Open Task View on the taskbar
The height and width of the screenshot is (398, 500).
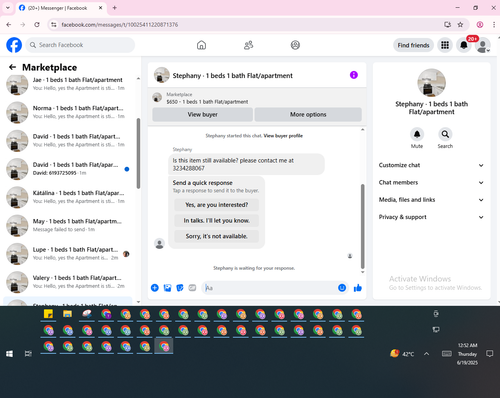(x=28, y=354)
